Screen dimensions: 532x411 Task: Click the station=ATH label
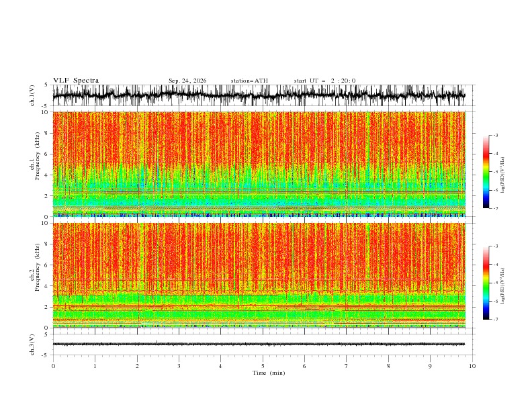[x=249, y=81]
